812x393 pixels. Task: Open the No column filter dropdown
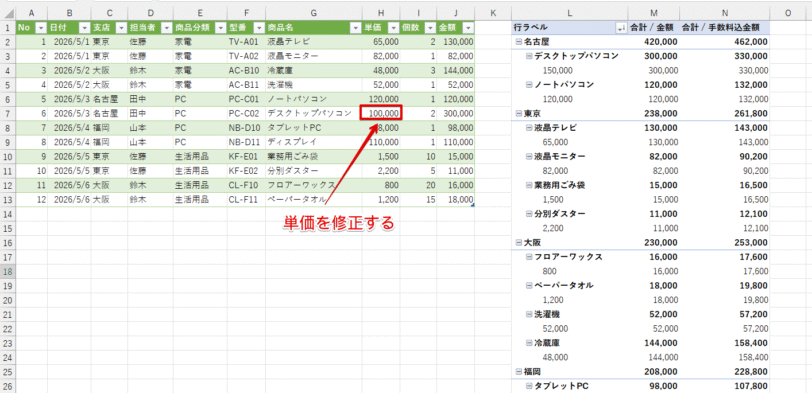(42, 28)
